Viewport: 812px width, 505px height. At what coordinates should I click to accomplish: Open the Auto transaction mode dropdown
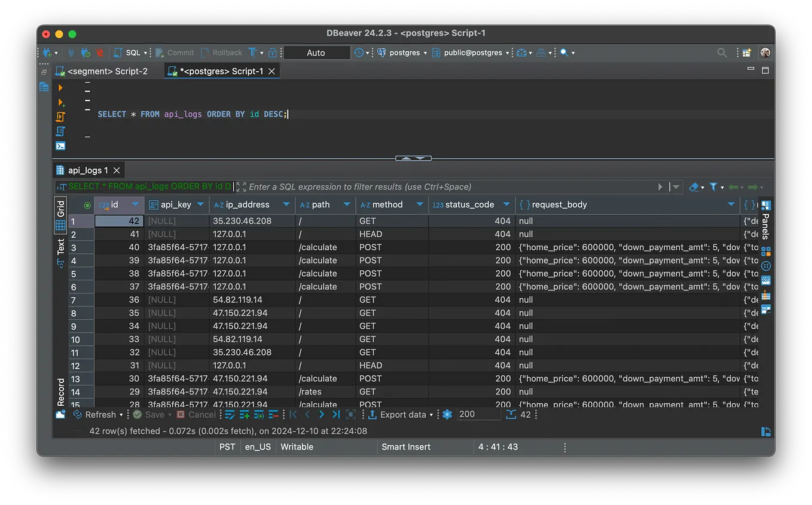pyautogui.click(x=316, y=53)
